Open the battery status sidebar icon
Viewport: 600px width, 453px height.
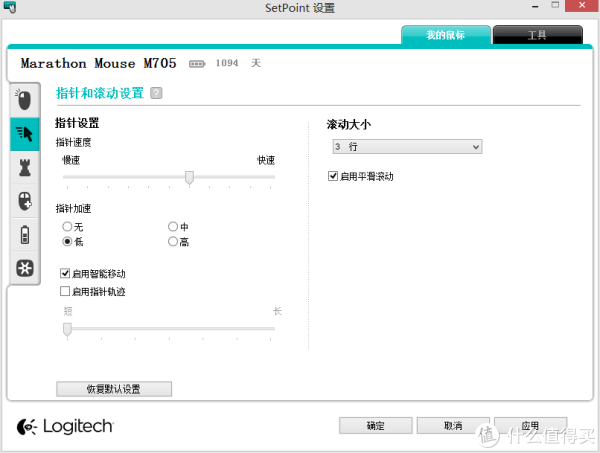coord(24,235)
